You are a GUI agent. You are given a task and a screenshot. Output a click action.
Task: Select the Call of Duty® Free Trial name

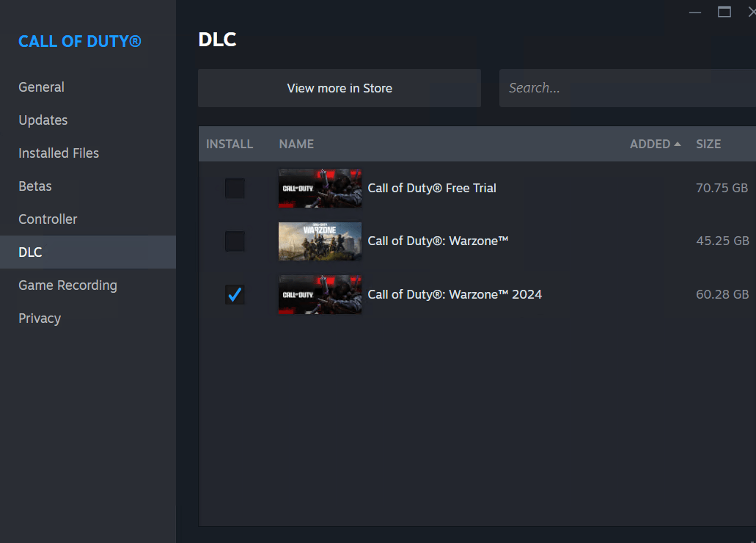coord(432,189)
